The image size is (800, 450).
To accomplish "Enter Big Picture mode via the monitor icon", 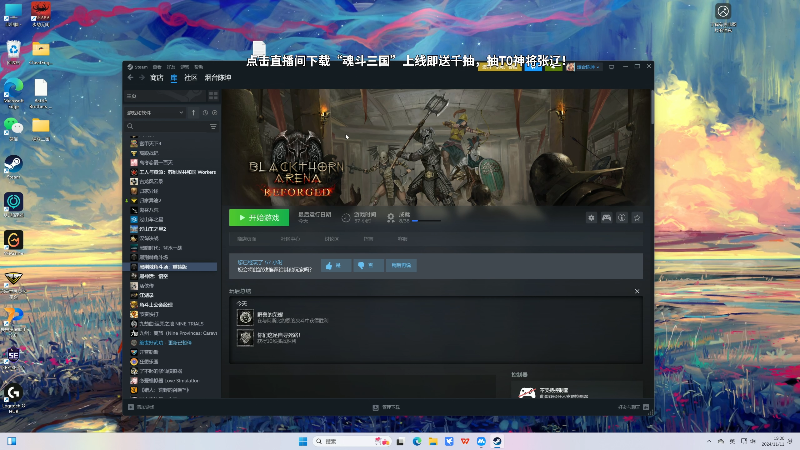I will (611, 67).
